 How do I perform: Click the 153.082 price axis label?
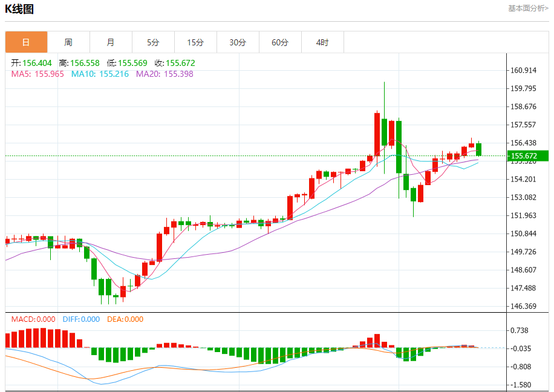click(x=523, y=197)
